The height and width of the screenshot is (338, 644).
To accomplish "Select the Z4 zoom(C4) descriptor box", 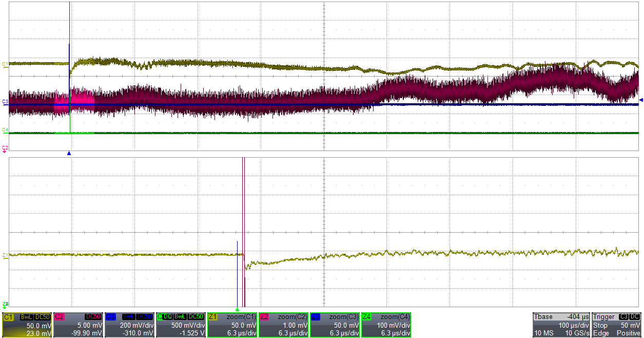I will [x=386, y=325].
